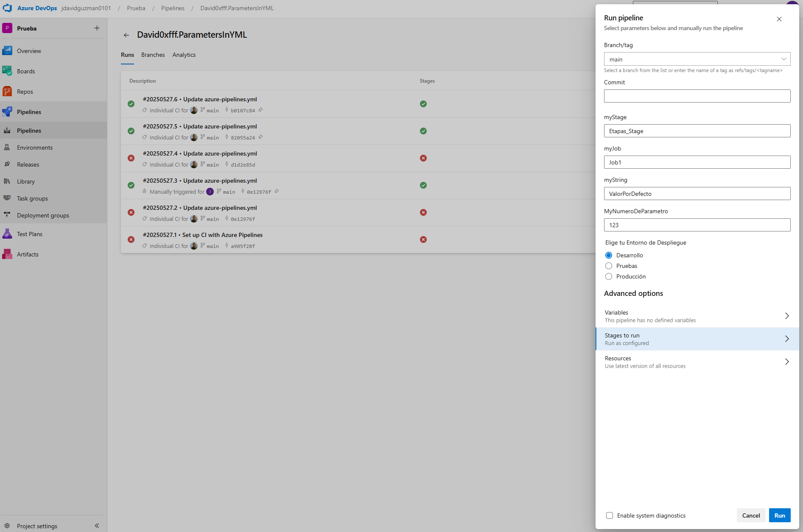Viewport: 803px width, 532px height.
Task: Click the plus icon beside Prueba
Action: point(97,28)
